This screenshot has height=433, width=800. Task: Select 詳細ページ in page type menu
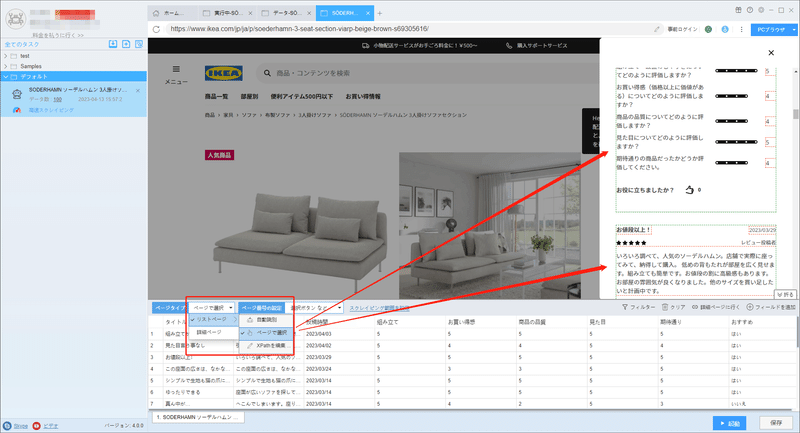coord(213,332)
